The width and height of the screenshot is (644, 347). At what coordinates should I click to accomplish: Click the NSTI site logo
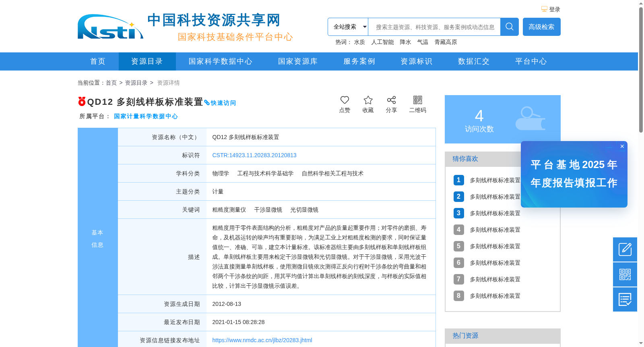pos(110,27)
